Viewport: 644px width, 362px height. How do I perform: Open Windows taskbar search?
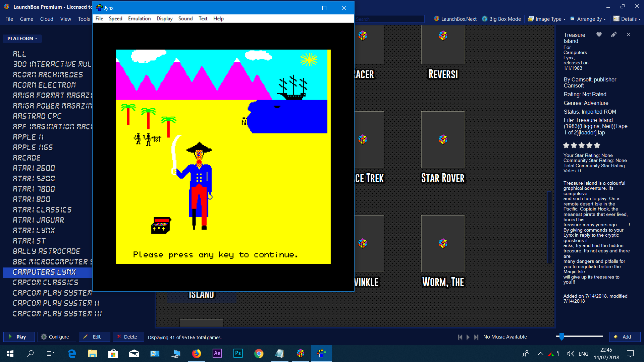click(x=30, y=354)
